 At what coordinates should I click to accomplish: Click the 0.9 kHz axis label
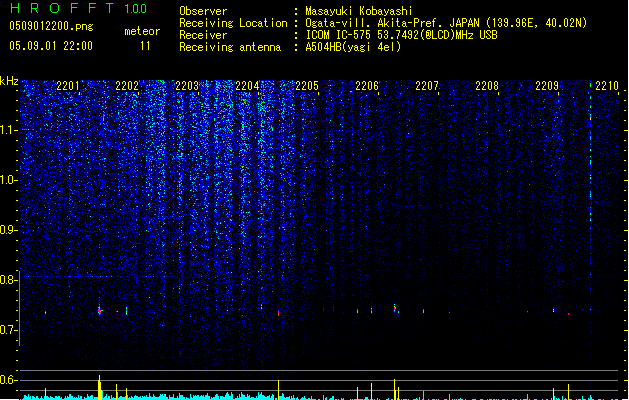8,230
